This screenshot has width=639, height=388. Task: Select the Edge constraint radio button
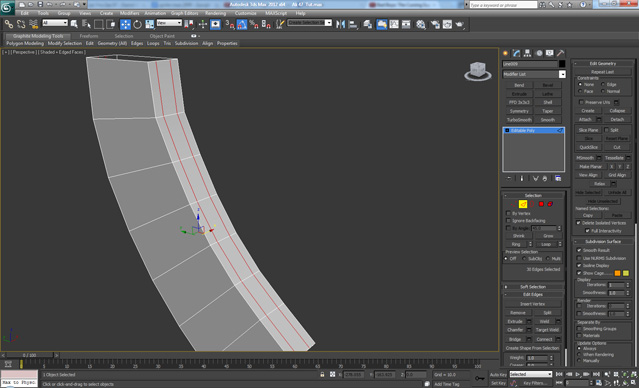point(603,84)
